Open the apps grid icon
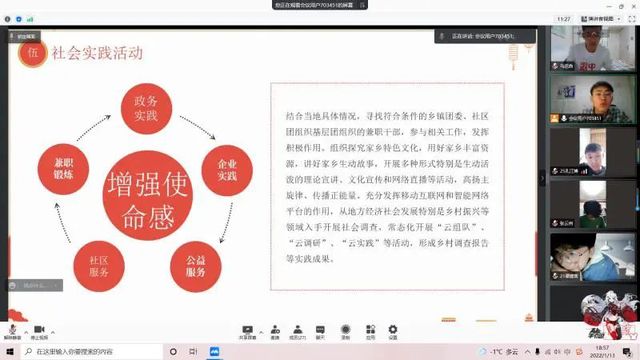Screen dimensions: 640x360 coord(370,332)
